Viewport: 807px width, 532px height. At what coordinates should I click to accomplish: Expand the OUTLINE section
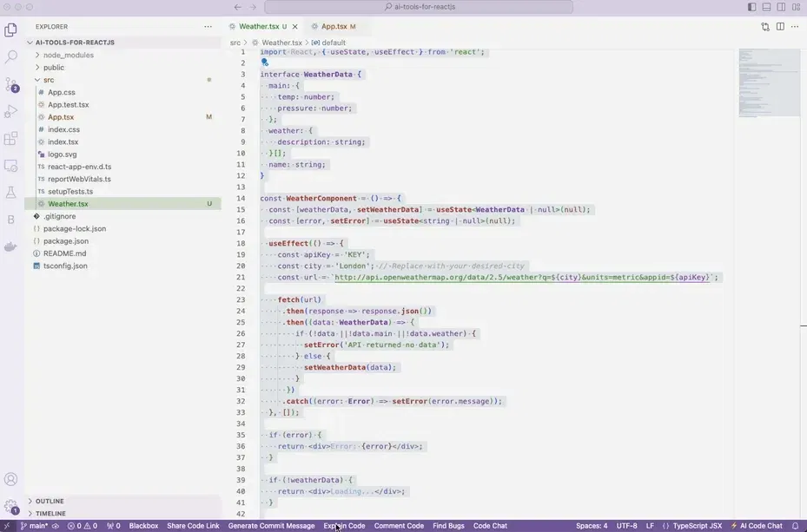[50, 501]
